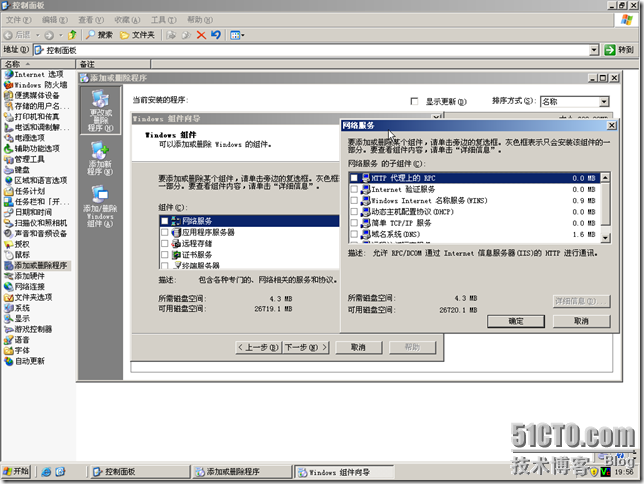
Task: Check HTTP 代理上的 RPC checkbox
Action: tap(354, 178)
